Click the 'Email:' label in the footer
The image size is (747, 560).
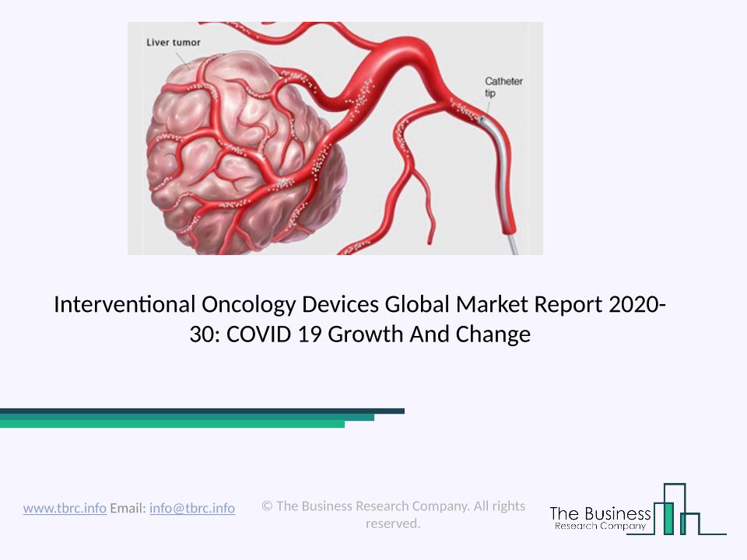[x=127, y=508]
